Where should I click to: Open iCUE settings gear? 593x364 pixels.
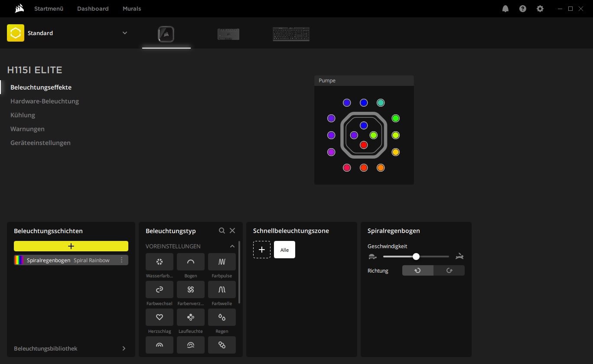click(540, 9)
